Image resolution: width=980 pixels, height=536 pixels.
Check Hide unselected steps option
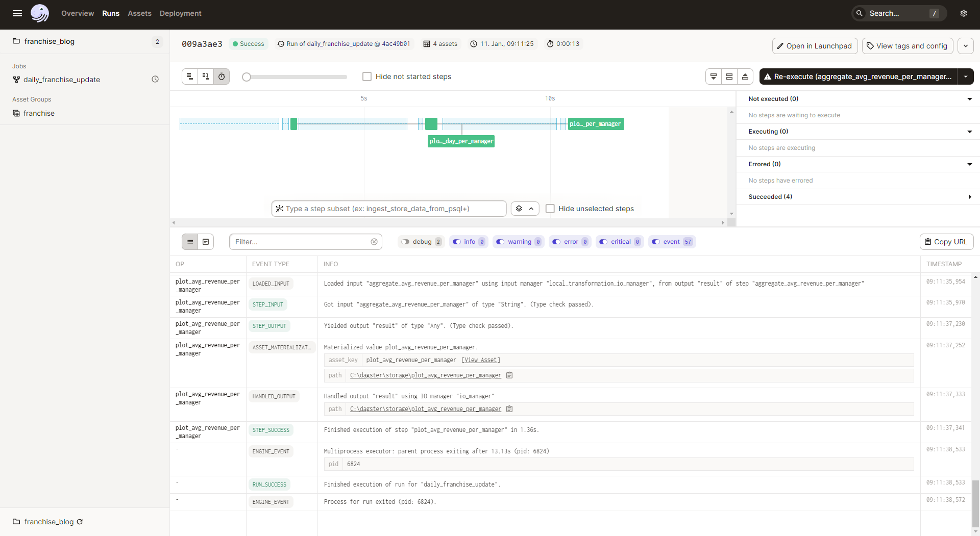point(550,209)
